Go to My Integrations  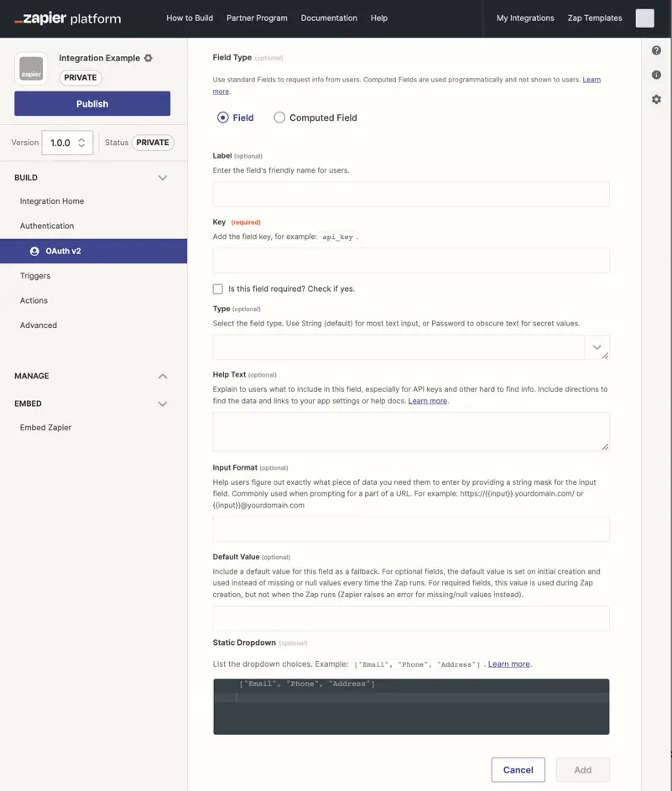[x=525, y=18]
